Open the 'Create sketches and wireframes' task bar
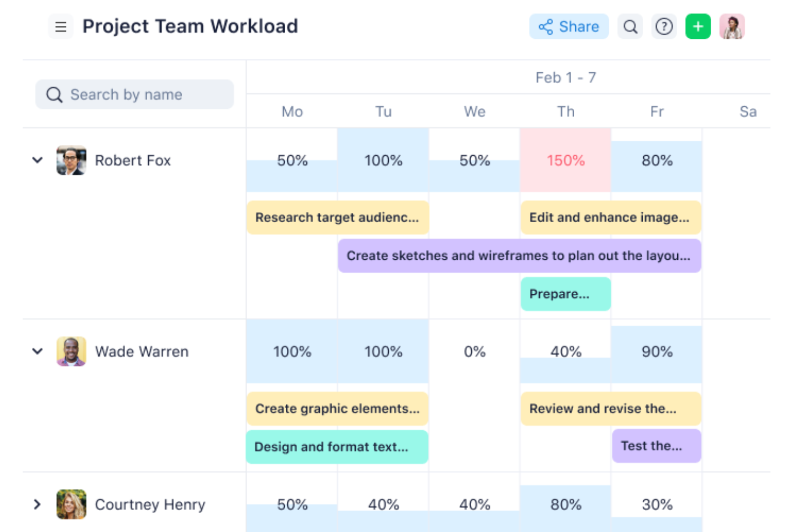The width and height of the screenshot is (798, 532). click(519, 255)
